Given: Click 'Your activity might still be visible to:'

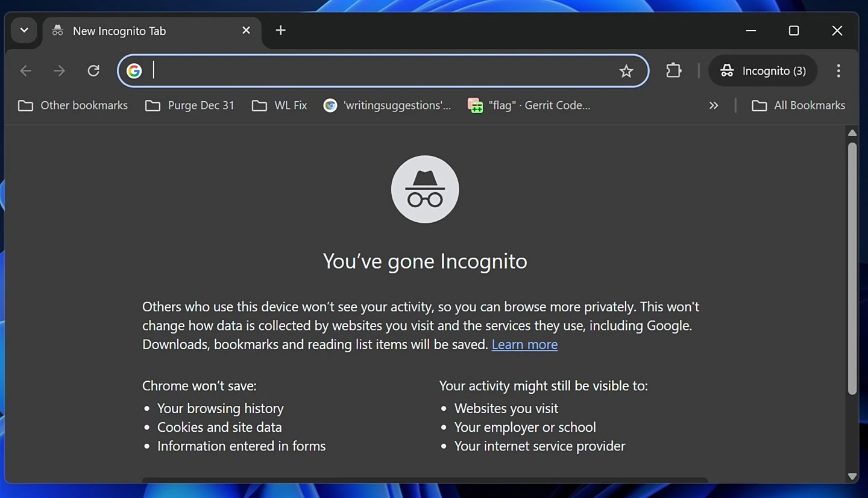Looking at the screenshot, I should [544, 385].
